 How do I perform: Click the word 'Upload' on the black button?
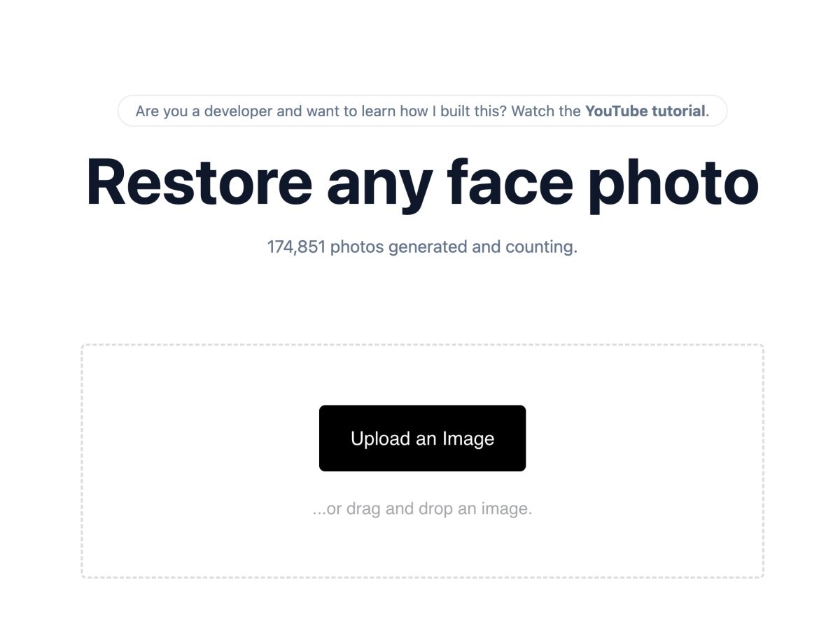(x=380, y=439)
